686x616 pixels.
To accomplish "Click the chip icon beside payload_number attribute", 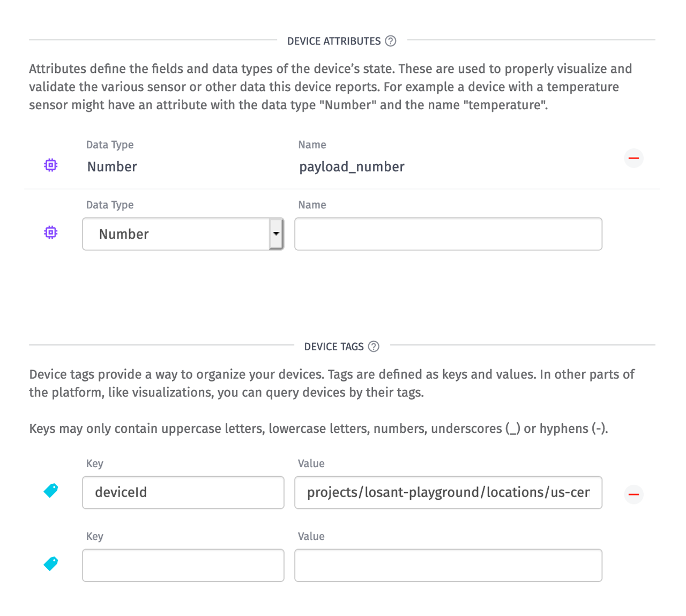I will 50,165.
